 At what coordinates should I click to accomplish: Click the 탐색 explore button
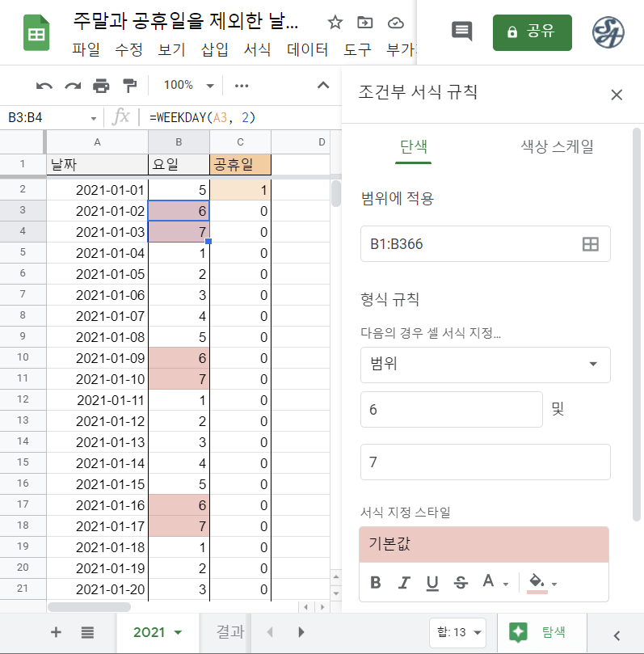click(541, 632)
